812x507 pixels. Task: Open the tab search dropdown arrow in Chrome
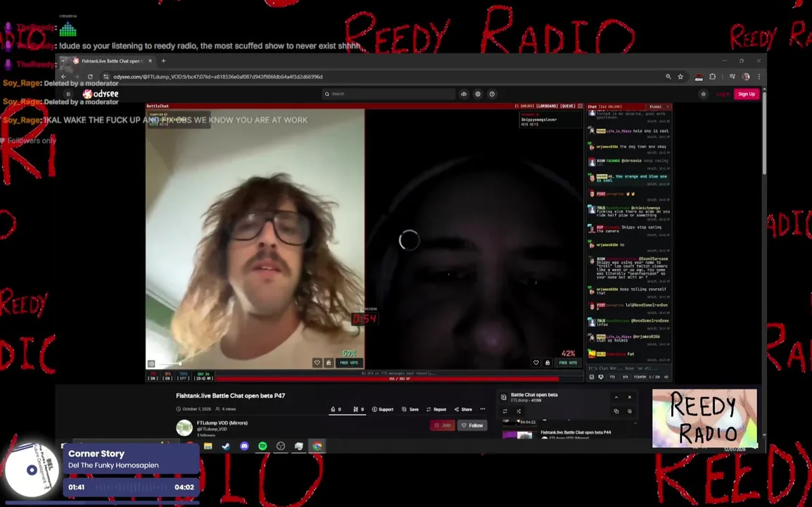63,61
